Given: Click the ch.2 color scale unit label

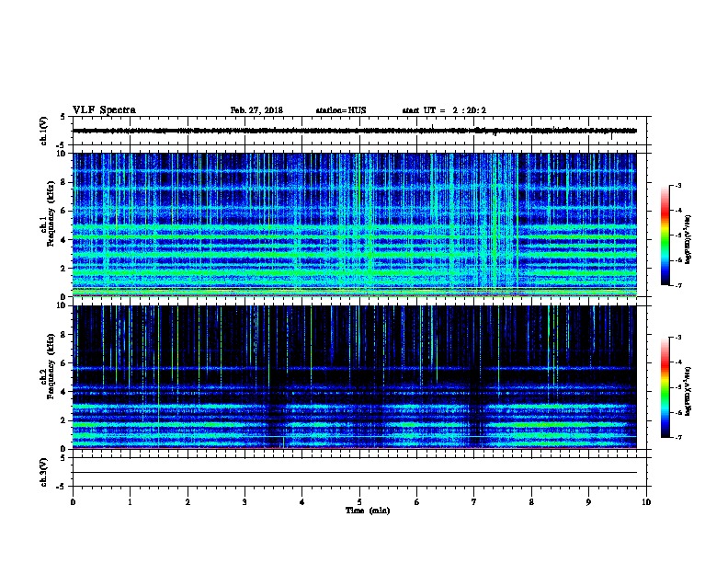Looking at the screenshot, I should click(688, 391).
